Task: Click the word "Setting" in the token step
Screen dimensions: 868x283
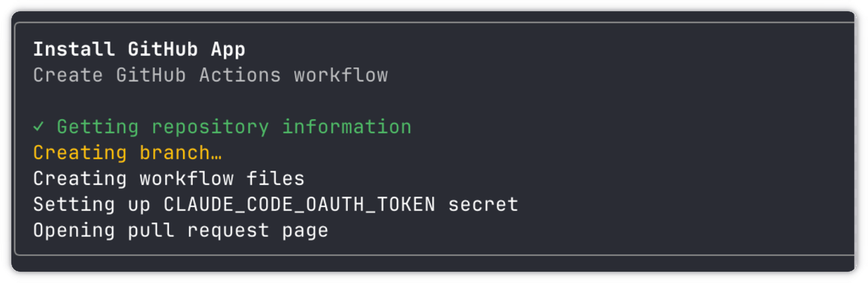Action: tap(74, 204)
